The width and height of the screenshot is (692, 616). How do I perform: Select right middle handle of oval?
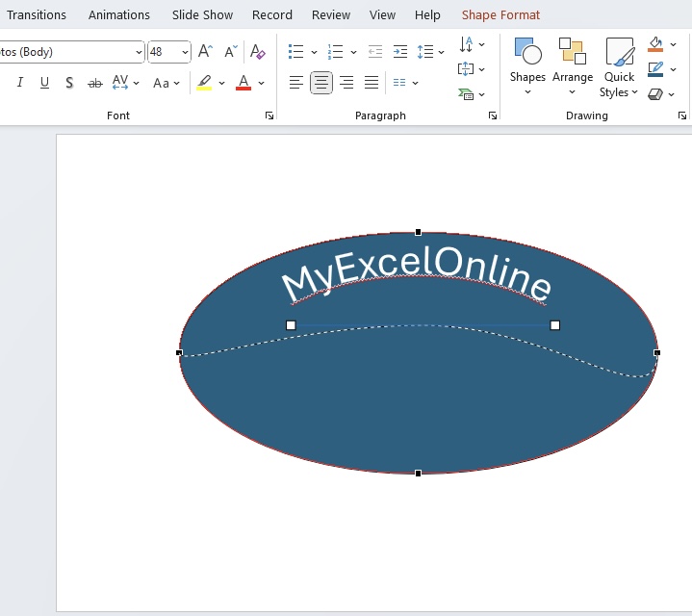coord(657,352)
